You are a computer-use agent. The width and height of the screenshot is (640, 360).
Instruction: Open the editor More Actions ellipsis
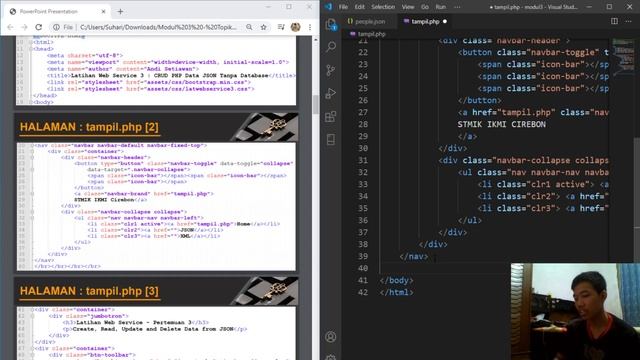[x=628, y=21]
